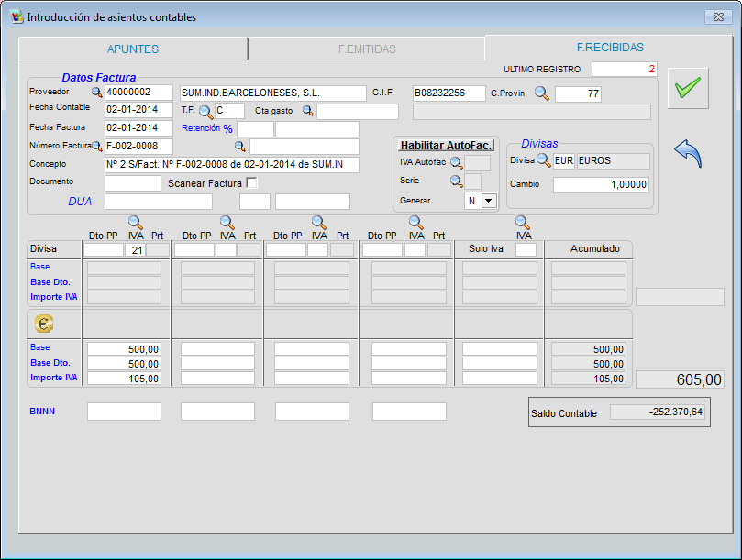Image resolution: width=742 pixels, height=560 pixels.
Task: Click the blue undo back arrow
Action: tap(687, 153)
